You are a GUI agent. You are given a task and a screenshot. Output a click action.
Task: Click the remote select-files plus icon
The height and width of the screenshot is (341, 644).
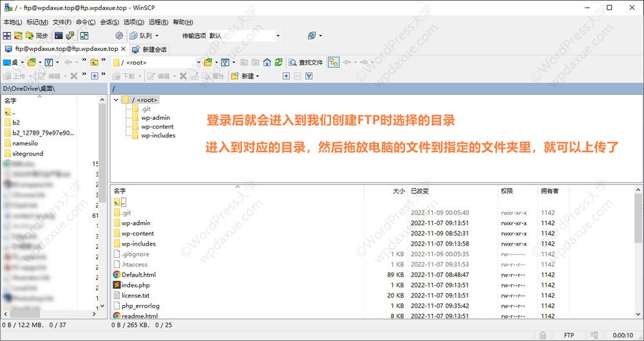pos(287,76)
